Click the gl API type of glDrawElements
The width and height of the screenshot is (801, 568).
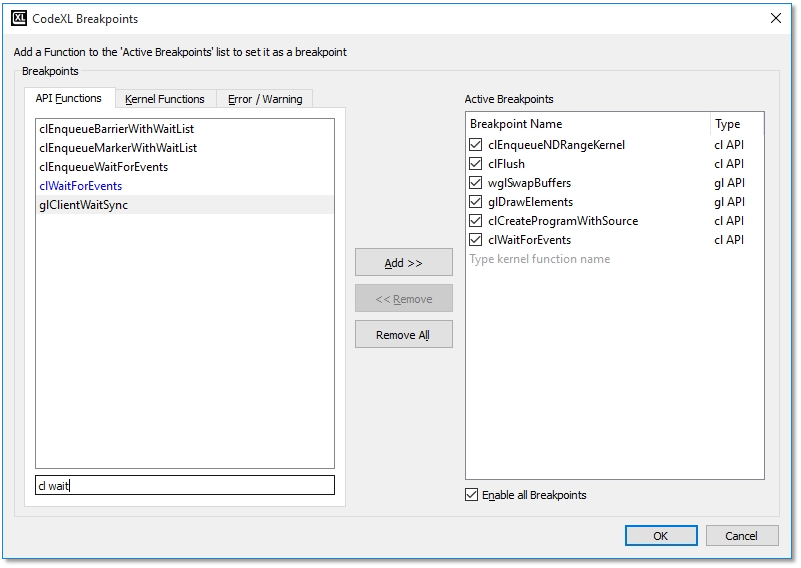pyautogui.click(x=729, y=202)
